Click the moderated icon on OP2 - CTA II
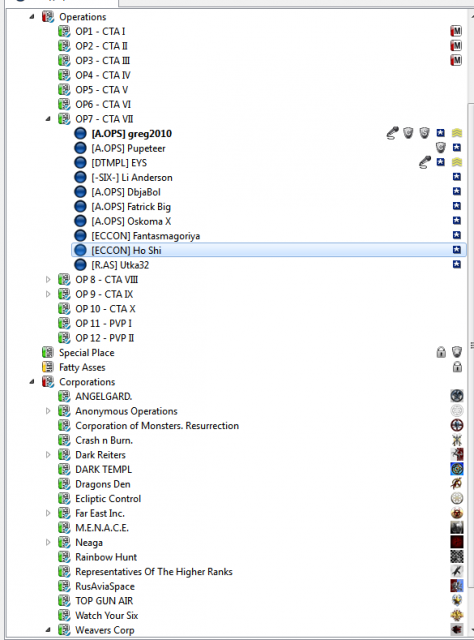Image resolution: width=474 pixels, height=640 pixels. click(x=456, y=46)
